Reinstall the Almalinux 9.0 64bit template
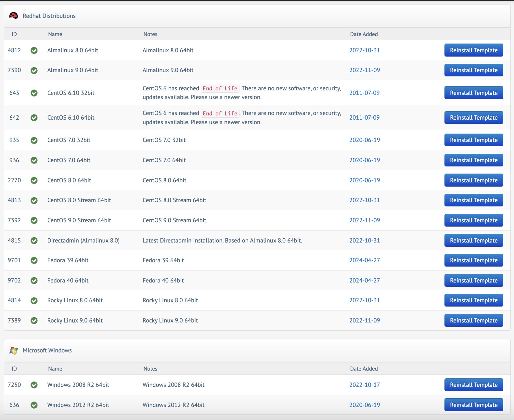 (474, 70)
